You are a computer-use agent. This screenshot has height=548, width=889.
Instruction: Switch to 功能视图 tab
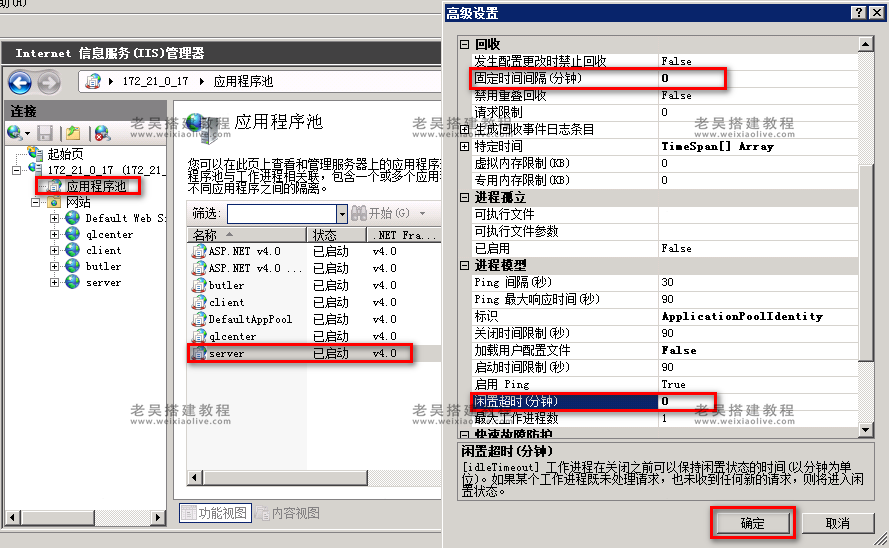click(215, 513)
